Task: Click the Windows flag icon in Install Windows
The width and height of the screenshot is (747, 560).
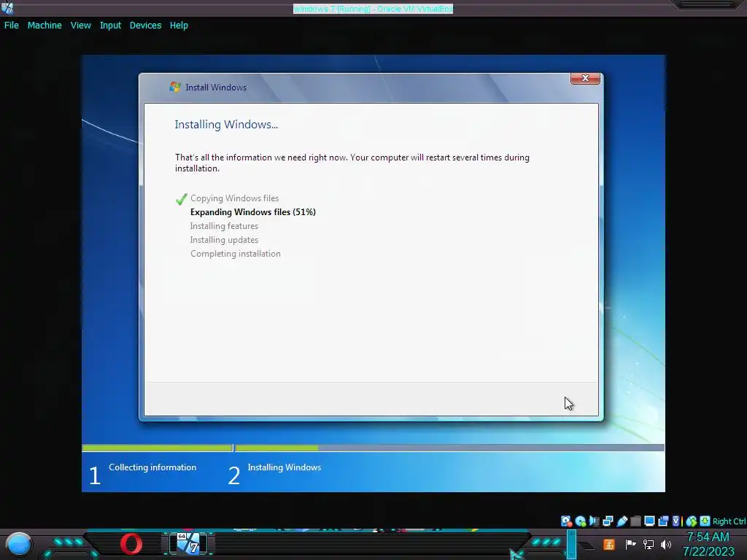Action: click(x=175, y=87)
